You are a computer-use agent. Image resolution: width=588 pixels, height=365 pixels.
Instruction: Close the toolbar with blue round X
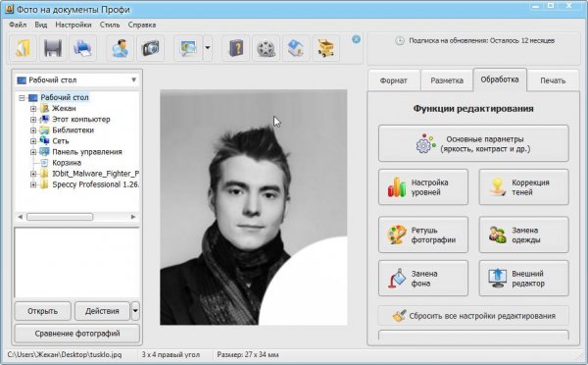click(357, 39)
